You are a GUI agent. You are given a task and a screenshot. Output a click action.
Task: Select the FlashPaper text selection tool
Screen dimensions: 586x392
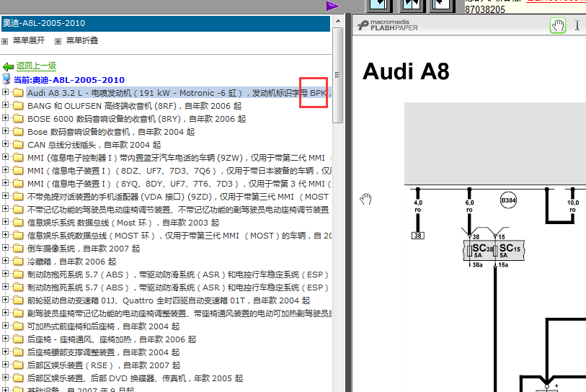(577, 25)
